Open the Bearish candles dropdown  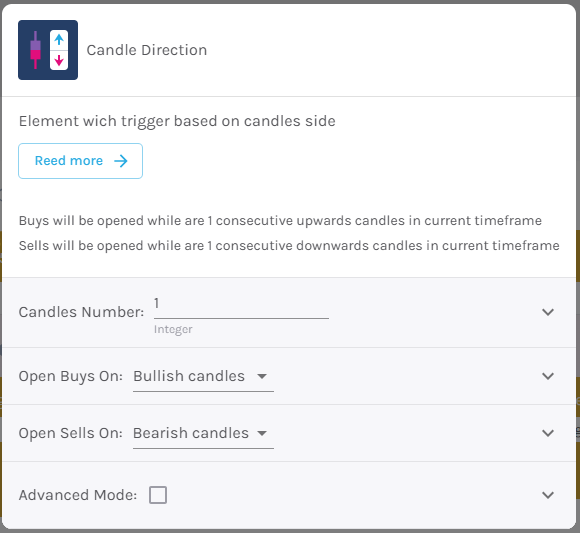(x=203, y=434)
